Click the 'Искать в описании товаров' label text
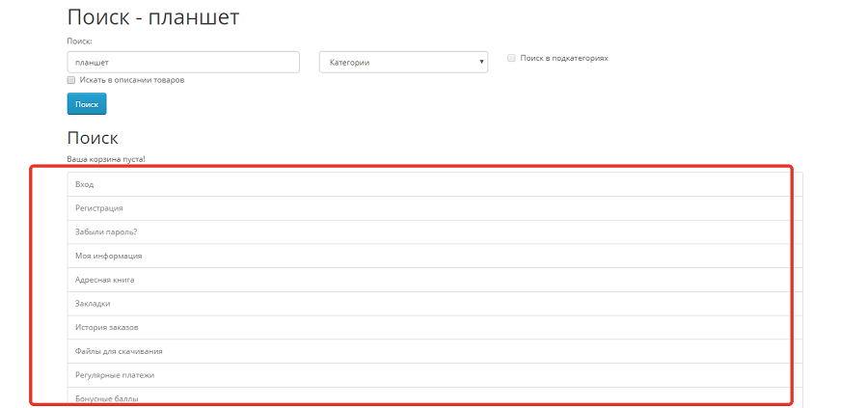 coord(132,80)
